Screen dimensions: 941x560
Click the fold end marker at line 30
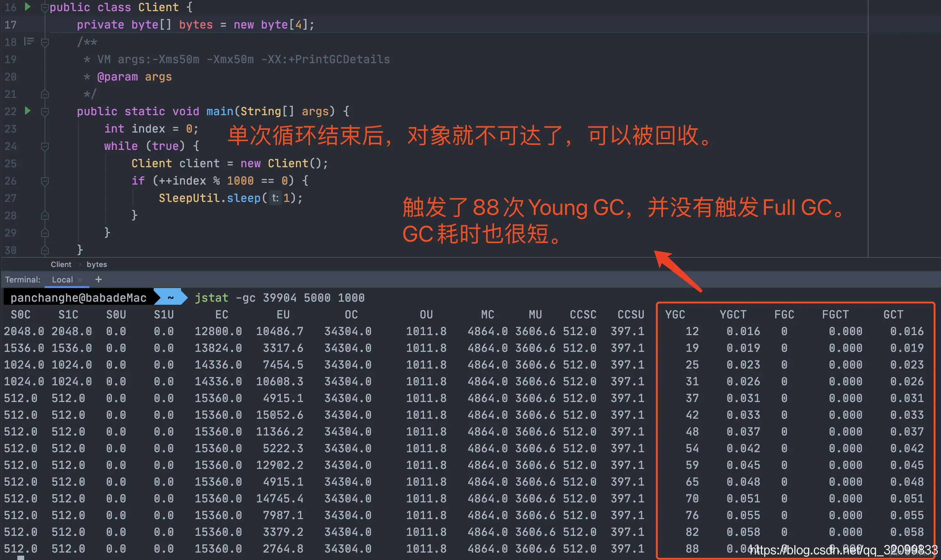[x=44, y=250]
